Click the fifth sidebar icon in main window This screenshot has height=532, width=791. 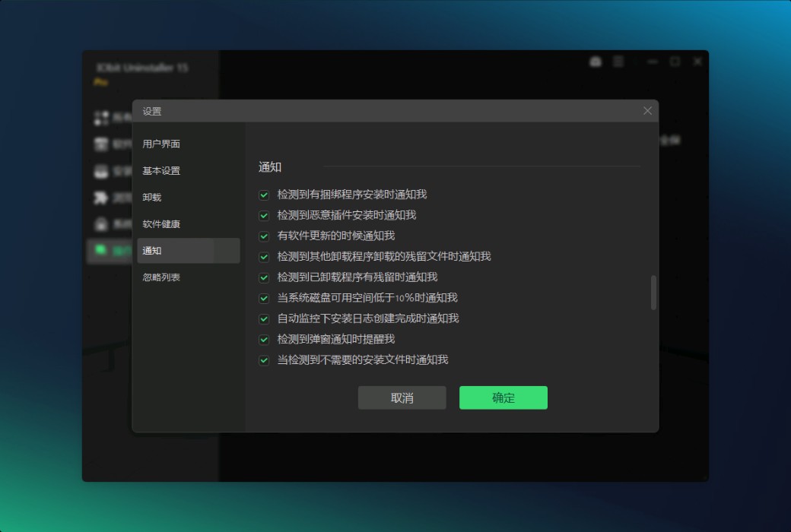[101, 224]
